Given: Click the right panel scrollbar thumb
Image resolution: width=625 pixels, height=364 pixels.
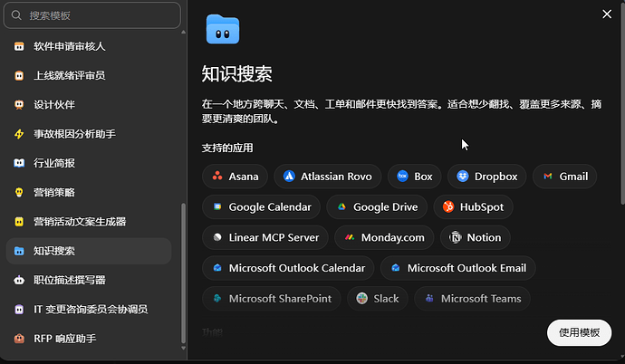Looking at the screenshot, I should click(x=622, y=103).
